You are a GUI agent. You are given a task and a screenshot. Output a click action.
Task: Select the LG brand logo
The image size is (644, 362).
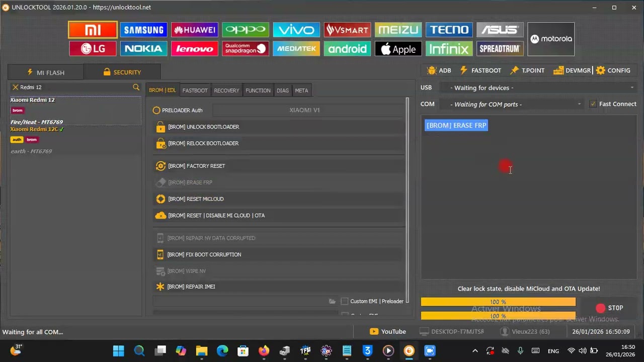93,49
